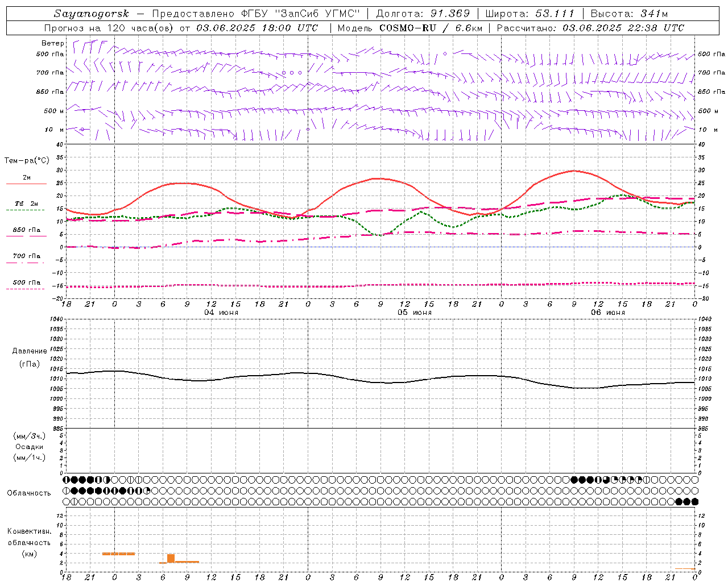Click the '(км)' unit under convective label
The height and width of the screenshot is (582, 728).
(x=30, y=553)
